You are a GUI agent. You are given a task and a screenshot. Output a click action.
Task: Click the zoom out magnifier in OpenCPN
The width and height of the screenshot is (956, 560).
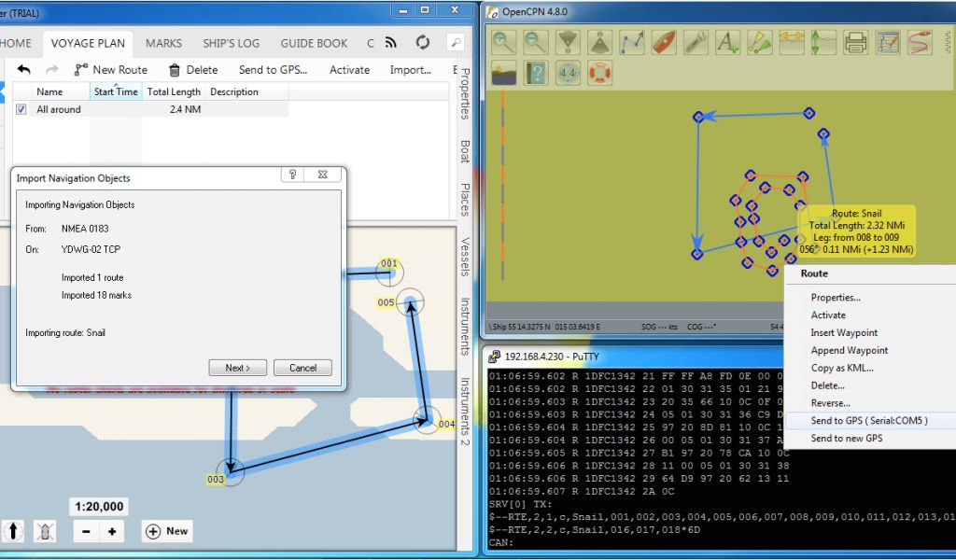535,42
